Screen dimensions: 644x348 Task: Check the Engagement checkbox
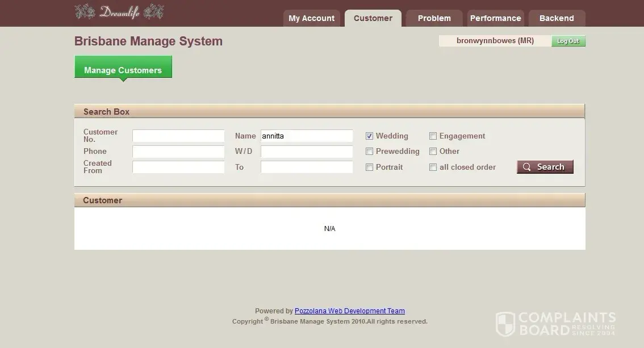[433, 136]
